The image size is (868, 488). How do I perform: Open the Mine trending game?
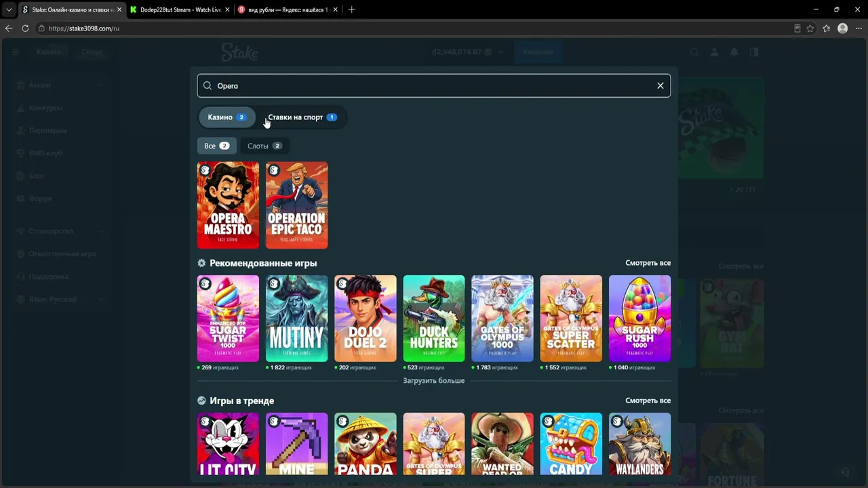click(x=296, y=444)
